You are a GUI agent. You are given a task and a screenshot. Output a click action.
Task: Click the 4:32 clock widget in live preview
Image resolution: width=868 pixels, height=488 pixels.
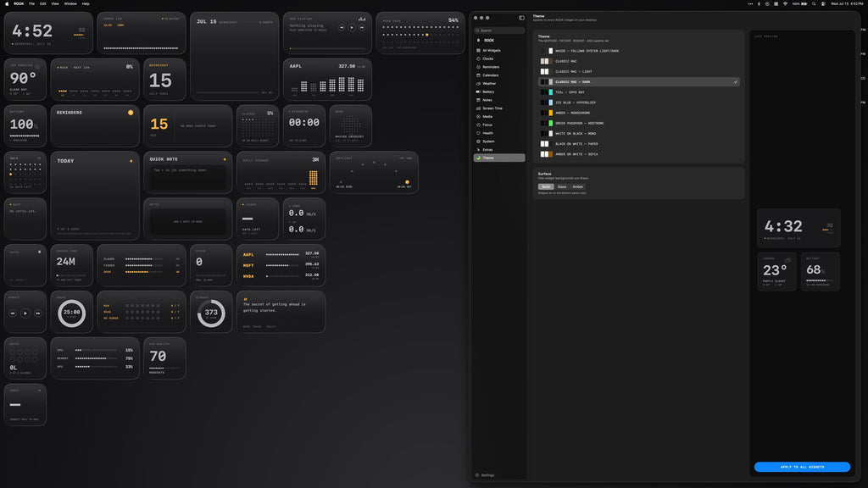point(798,228)
